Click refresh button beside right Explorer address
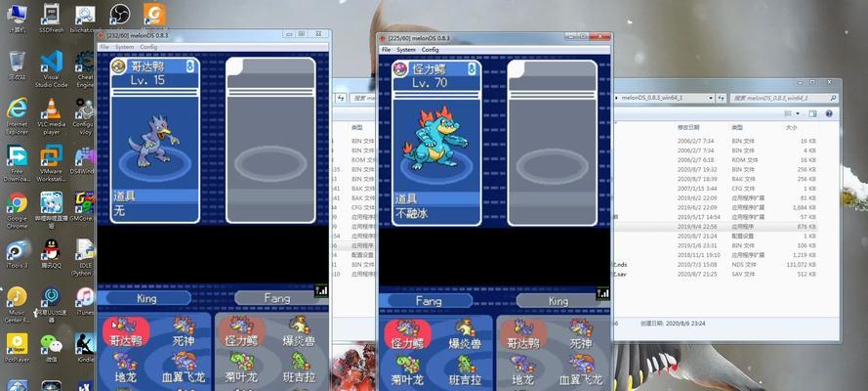The height and width of the screenshot is (391, 868). click(721, 98)
